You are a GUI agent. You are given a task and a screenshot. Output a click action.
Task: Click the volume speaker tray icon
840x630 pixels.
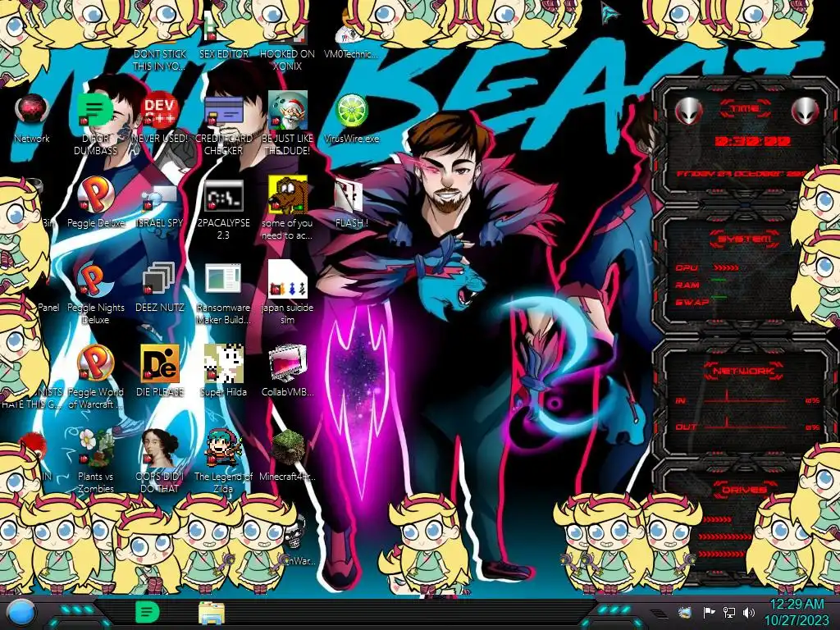point(749,612)
